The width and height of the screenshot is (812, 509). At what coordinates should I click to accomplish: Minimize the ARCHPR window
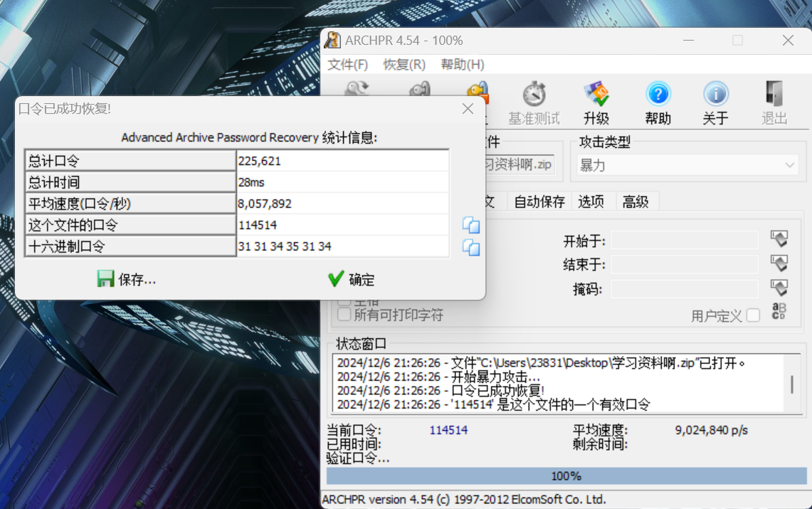(688, 41)
